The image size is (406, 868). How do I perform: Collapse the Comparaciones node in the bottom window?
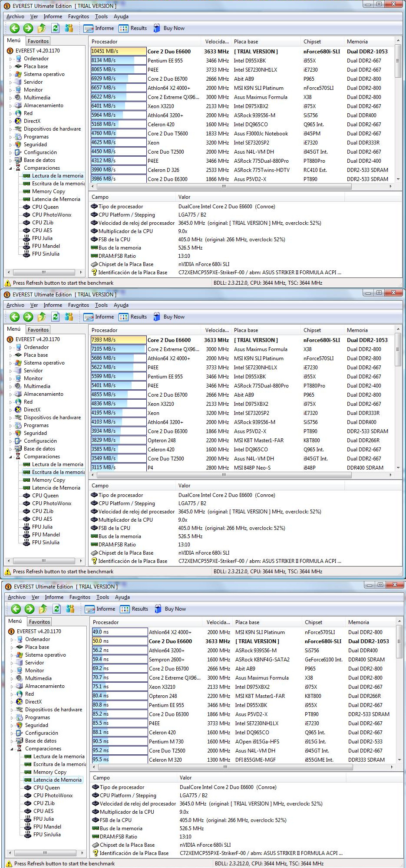point(12,749)
